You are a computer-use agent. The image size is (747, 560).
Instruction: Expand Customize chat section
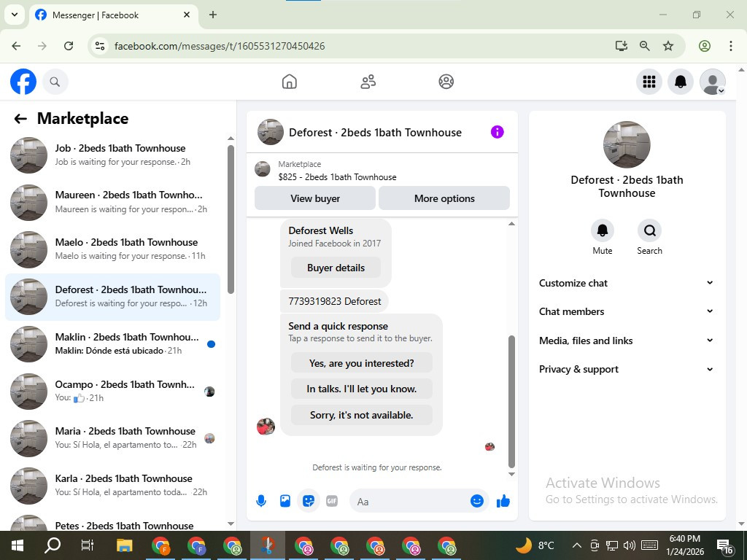tap(627, 283)
